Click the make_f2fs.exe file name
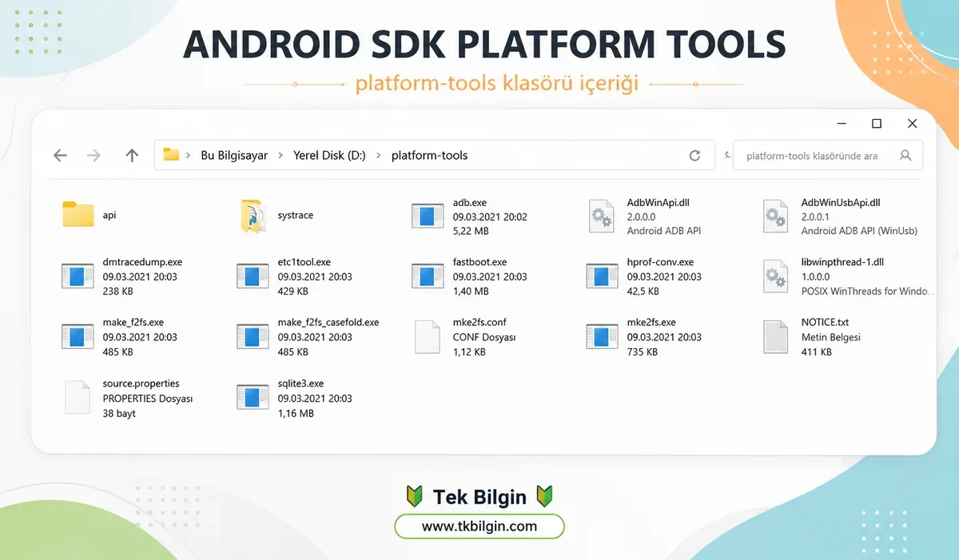959x560 pixels. (x=133, y=323)
